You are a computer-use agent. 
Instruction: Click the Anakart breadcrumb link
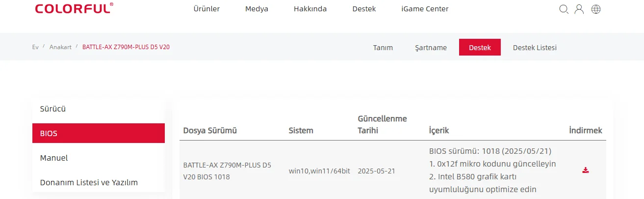click(x=60, y=47)
